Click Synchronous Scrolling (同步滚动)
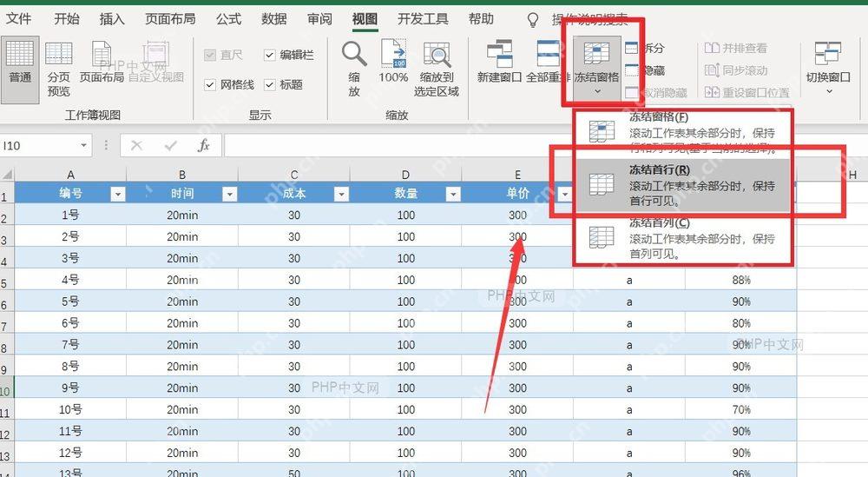Viewport: 868px width, 477px height. (x=736, y=70)
